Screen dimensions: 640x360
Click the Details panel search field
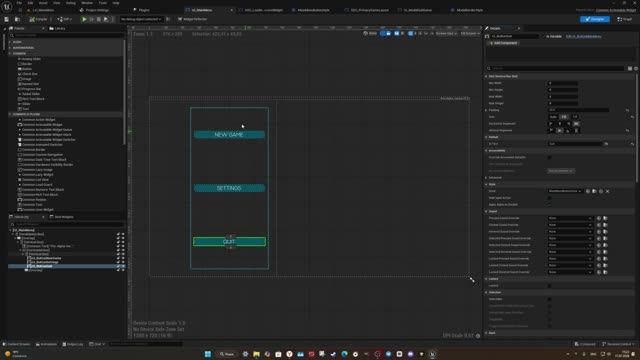(555, 68)
